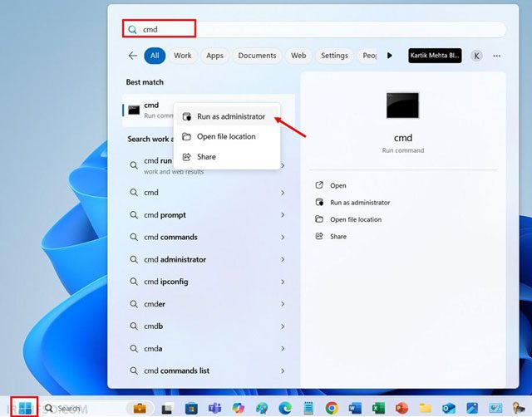
Task: Switch to the Work filter tab
Action: click(183, 56)
